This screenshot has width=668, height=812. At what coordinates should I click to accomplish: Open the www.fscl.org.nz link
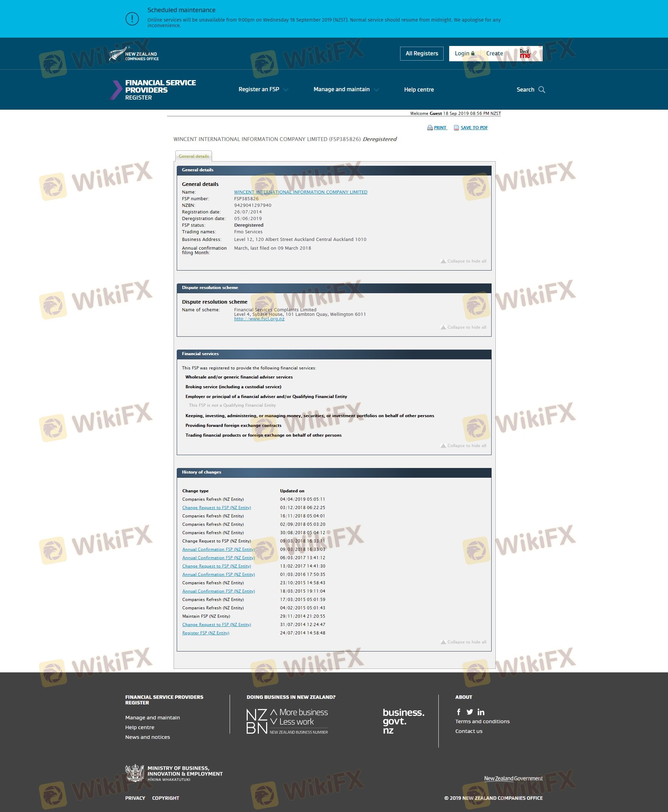tap(259, 319)
